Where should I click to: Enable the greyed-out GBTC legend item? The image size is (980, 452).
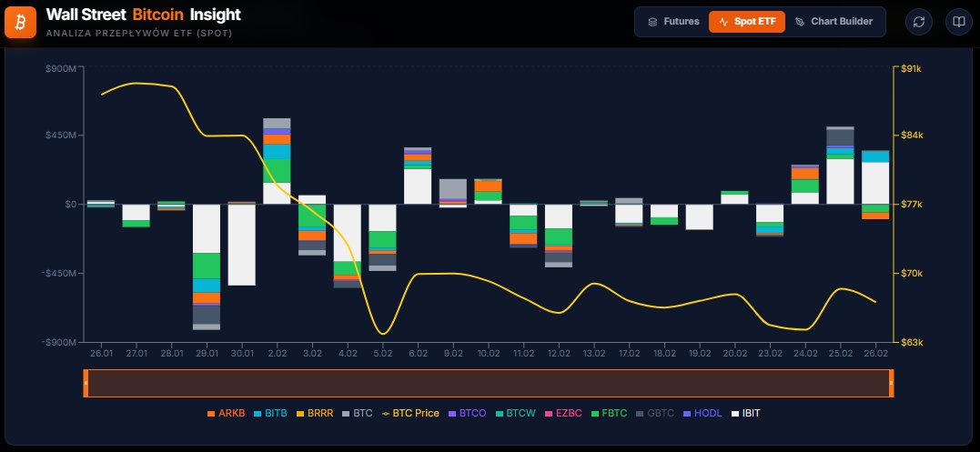[655, 413]
